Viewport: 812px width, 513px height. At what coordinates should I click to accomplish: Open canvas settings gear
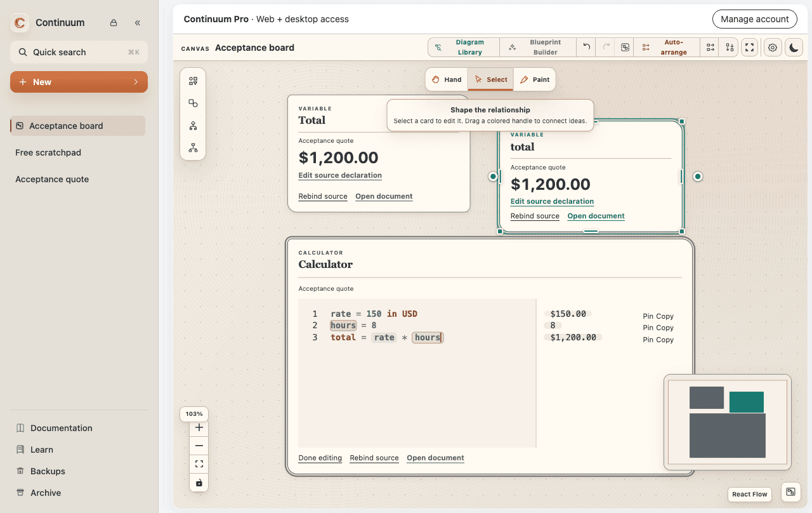click(x=773, y=48)
